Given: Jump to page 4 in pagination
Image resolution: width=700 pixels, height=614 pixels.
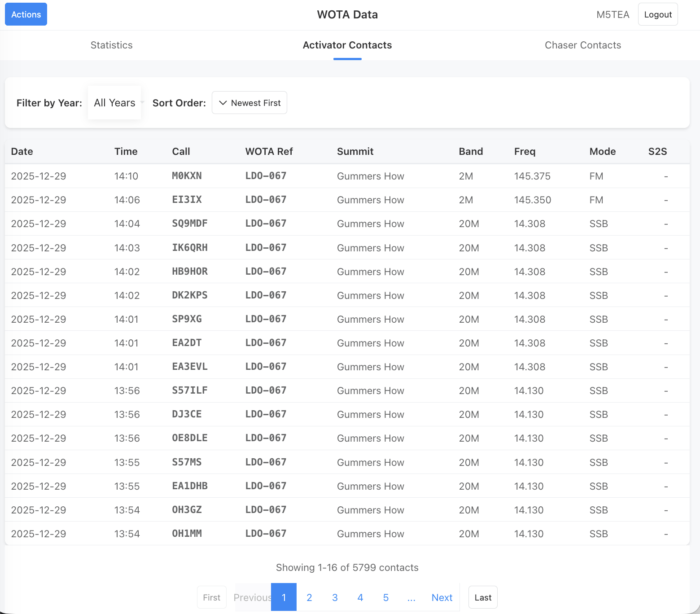Looking at the screenshot, I should point(360,597).
